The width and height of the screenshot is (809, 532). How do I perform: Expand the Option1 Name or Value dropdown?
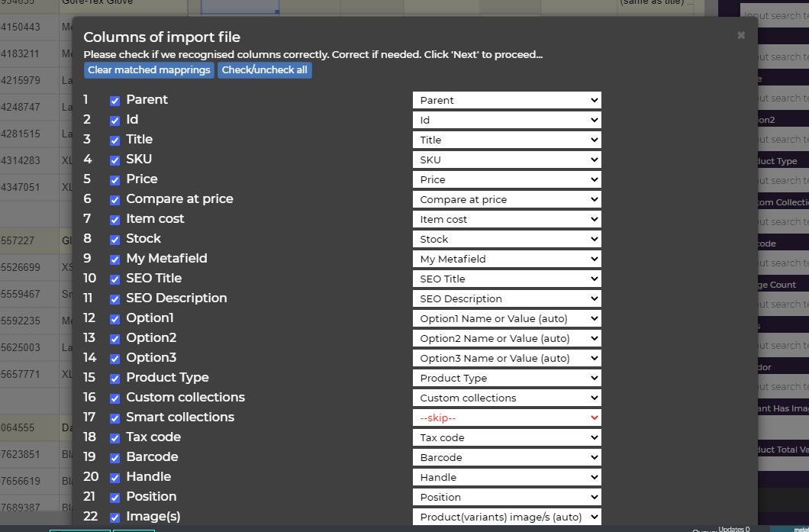click(x=507, y=319)
